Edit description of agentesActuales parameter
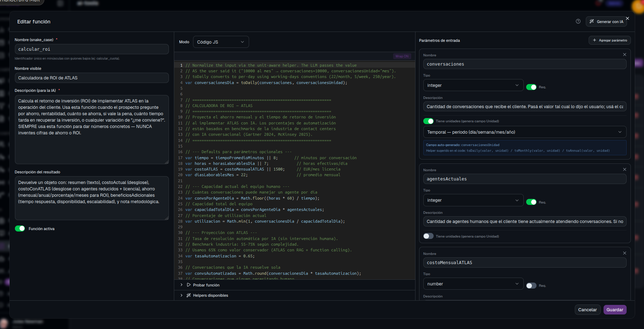 pyautogui.click(x=524, y=222)
